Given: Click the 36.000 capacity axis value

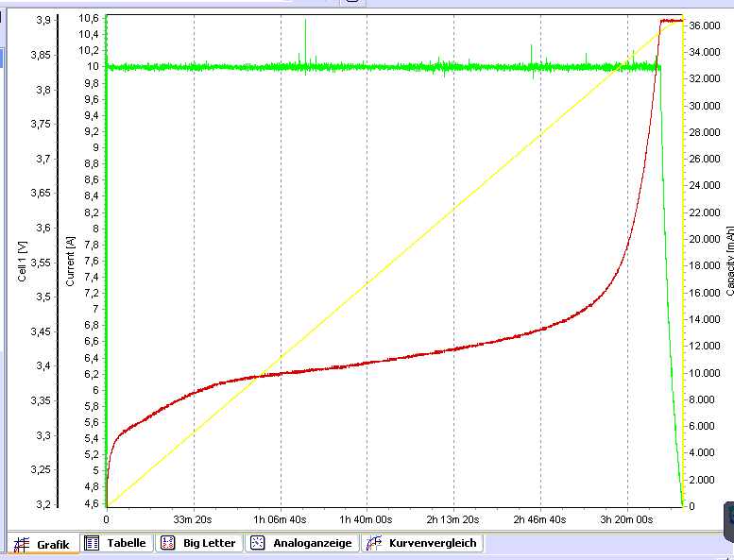Looking at the screenshot, I should (705, 25).
